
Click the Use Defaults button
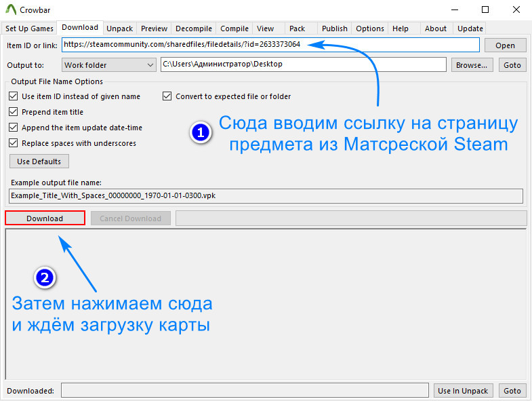(39, 161)
